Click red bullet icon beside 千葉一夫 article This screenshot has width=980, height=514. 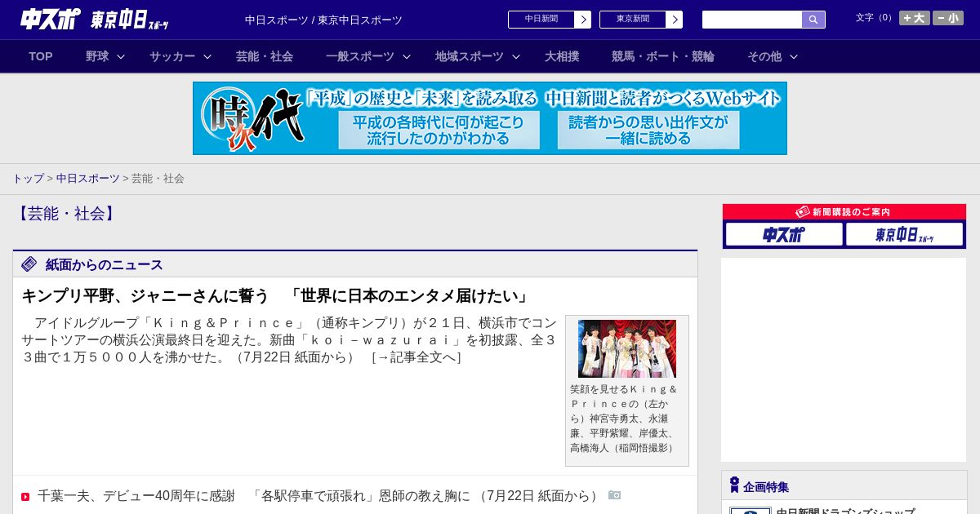pos(25,497)
